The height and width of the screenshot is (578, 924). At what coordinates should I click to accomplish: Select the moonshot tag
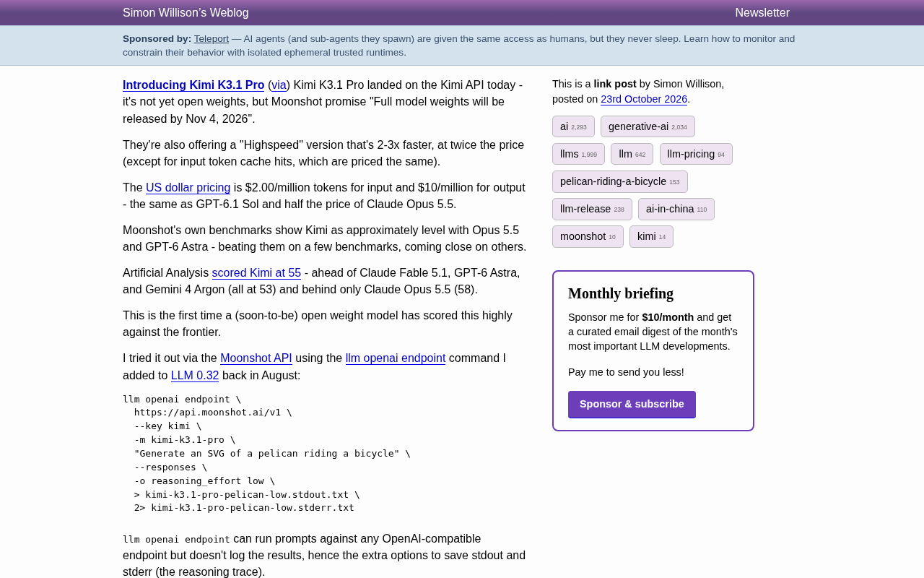pos(588,236)
